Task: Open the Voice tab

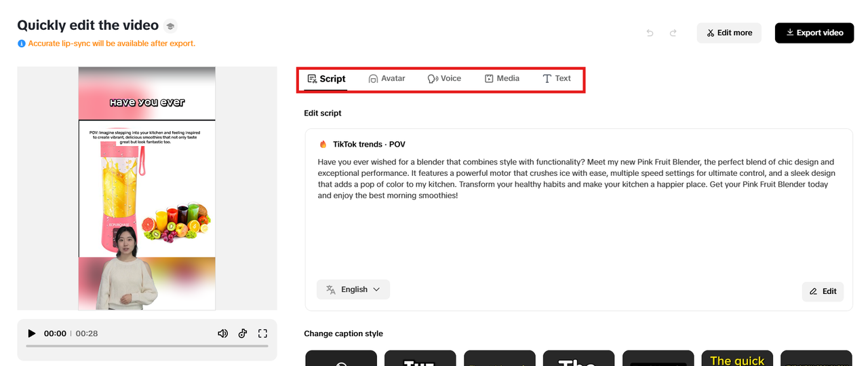Action: pos(444,79)
